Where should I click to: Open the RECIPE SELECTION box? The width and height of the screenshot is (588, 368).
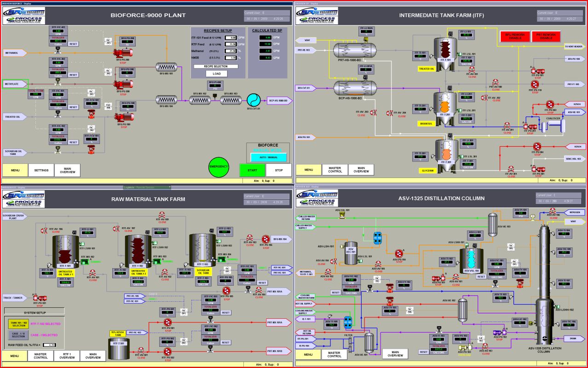[216, 66]
